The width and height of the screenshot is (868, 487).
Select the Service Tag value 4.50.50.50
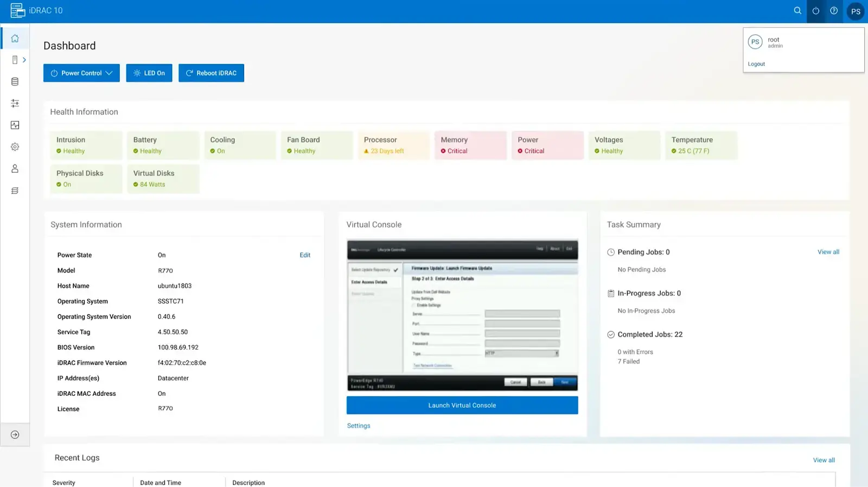(173, 332)
